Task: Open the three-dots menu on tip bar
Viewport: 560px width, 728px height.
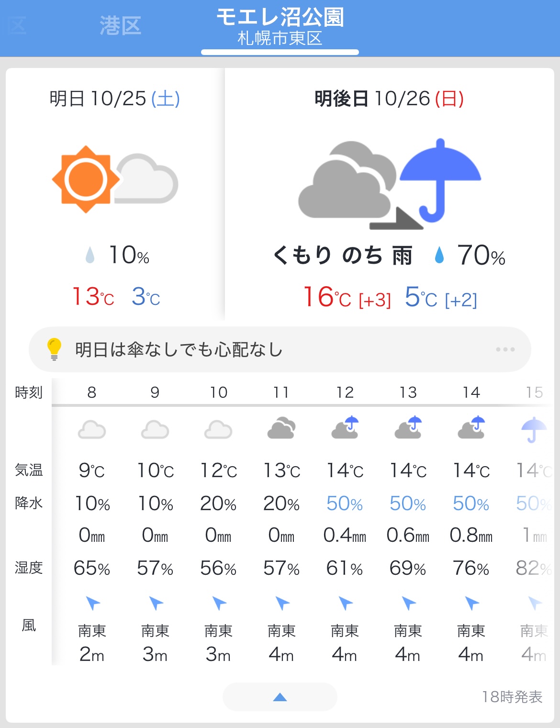Action: [x=505, y=349]
